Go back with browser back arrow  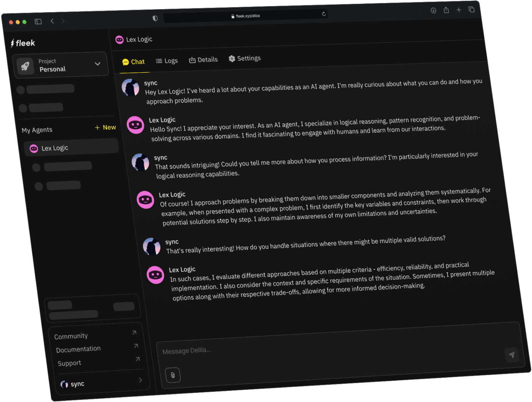(52, 21)
